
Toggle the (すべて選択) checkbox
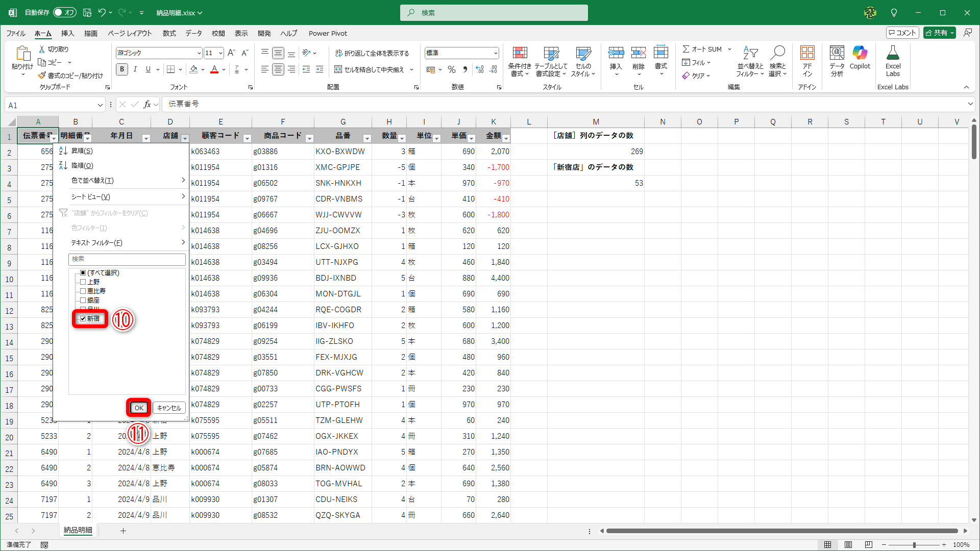83,273
